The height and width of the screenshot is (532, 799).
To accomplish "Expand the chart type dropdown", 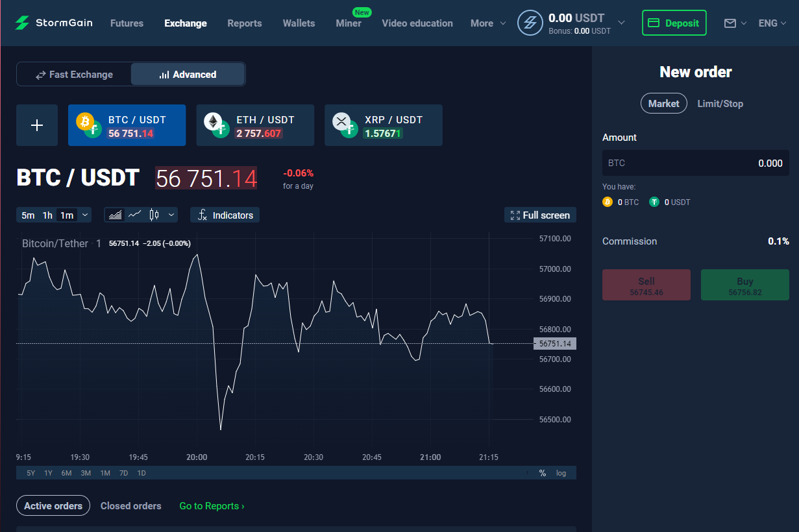I will [x=171, y=215].
